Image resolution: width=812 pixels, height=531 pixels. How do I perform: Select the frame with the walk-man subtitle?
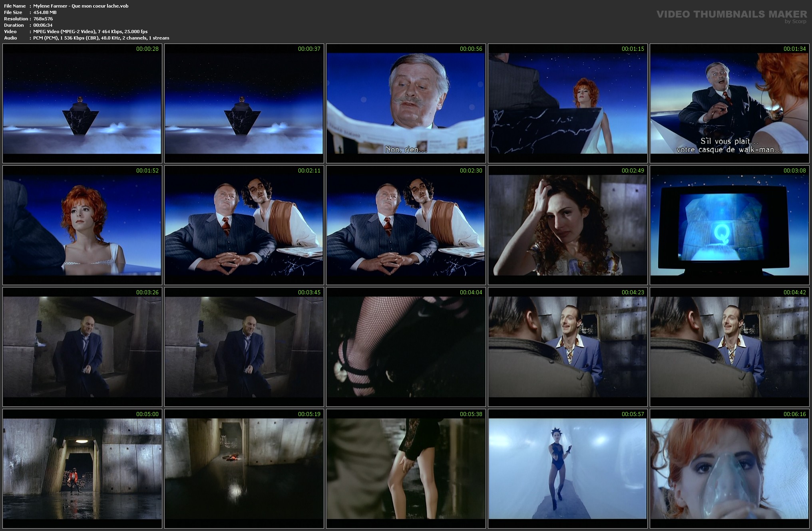730,103
